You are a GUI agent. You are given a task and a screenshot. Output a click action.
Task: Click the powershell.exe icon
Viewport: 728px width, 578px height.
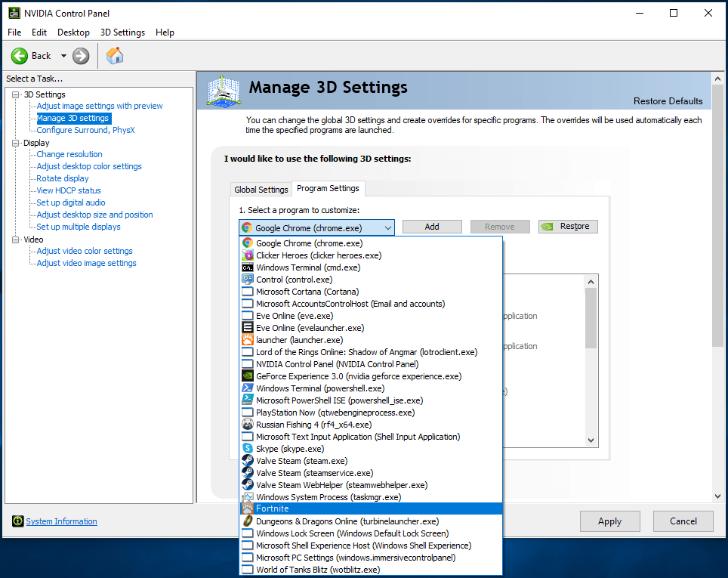(248, 388)
